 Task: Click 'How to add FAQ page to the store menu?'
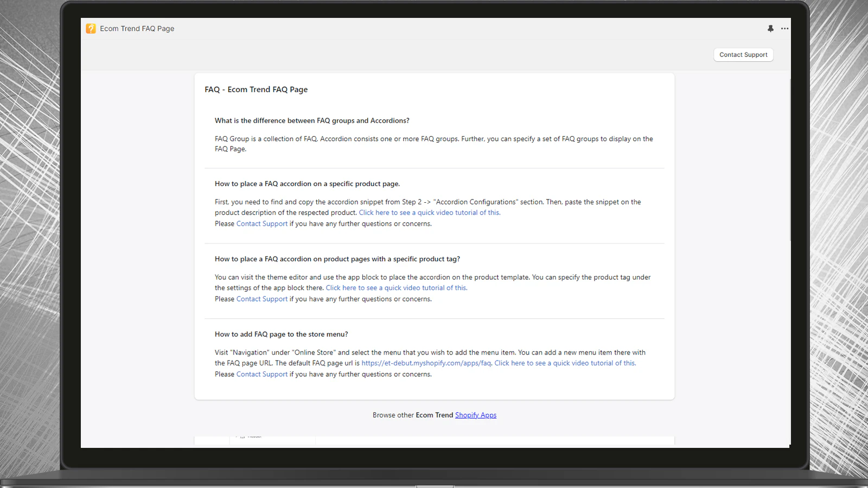point(282,335)
